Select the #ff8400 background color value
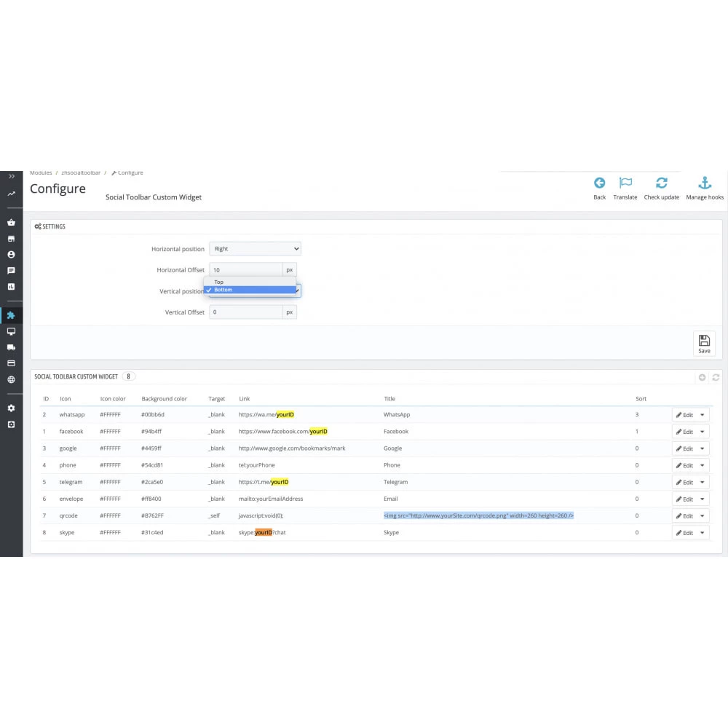This screenshot has width=728, height=728. pos(151,499)
